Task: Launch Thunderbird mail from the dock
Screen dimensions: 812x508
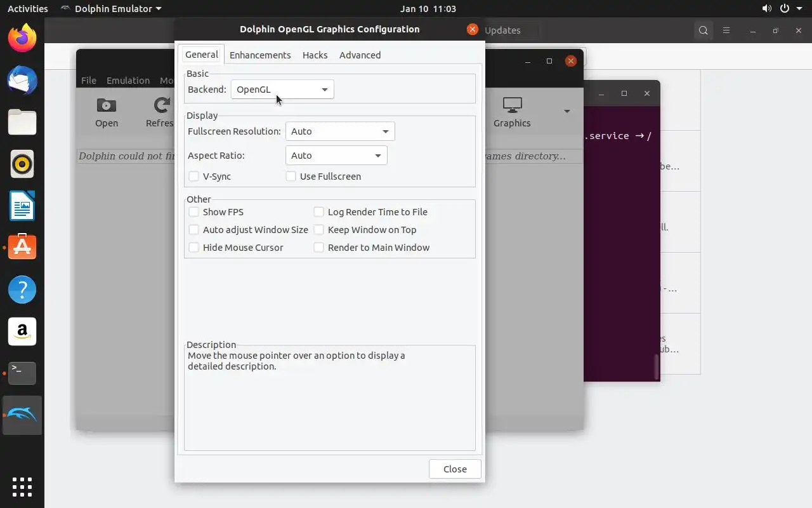Action: coord(22,80)
